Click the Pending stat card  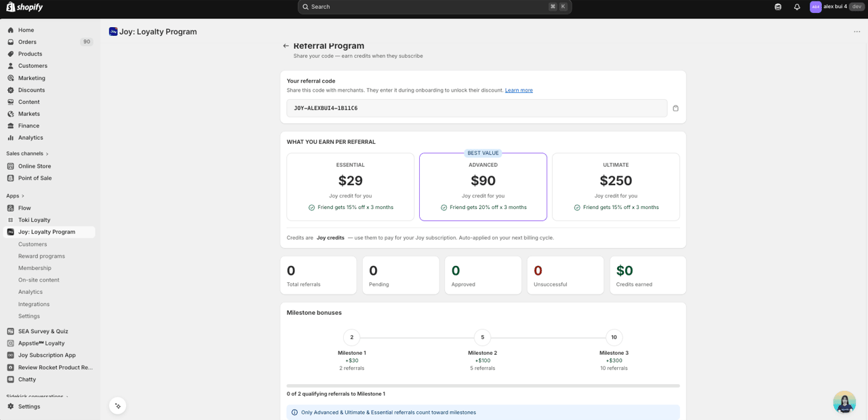tap(401, 275)
